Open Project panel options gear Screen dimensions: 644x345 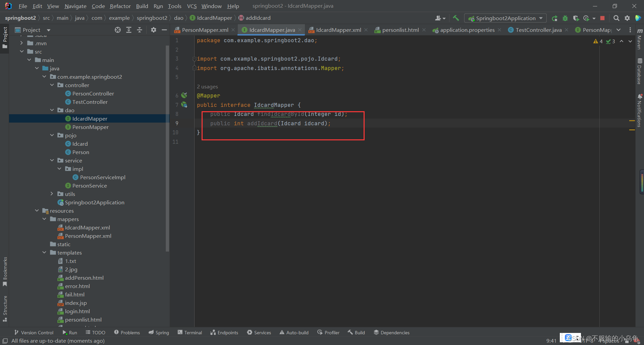154,30
